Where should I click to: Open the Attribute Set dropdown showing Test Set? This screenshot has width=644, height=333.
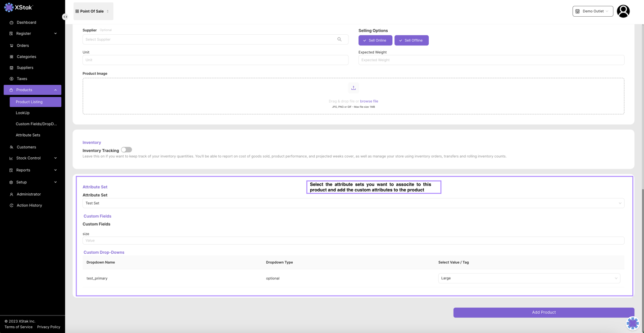[353, 203]
